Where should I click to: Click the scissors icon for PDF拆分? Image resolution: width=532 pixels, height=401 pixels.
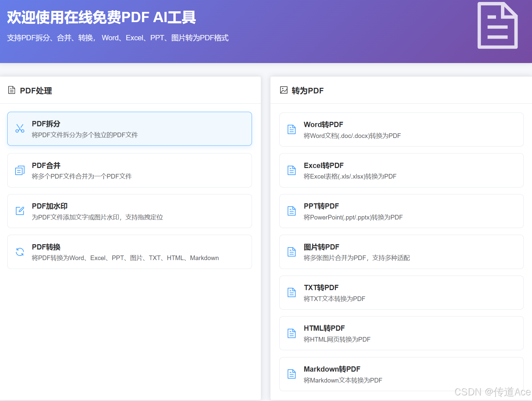tap(20, 129)
